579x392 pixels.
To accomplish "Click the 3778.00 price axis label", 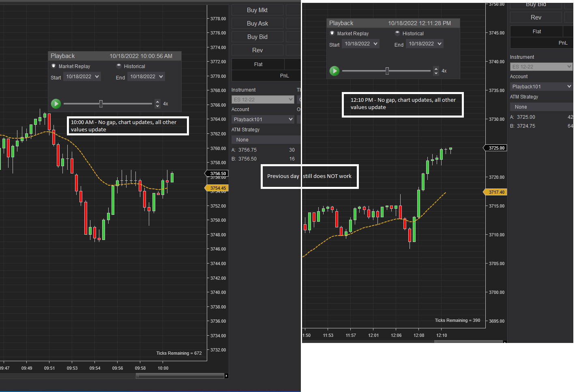I will [x=218, y=19].
